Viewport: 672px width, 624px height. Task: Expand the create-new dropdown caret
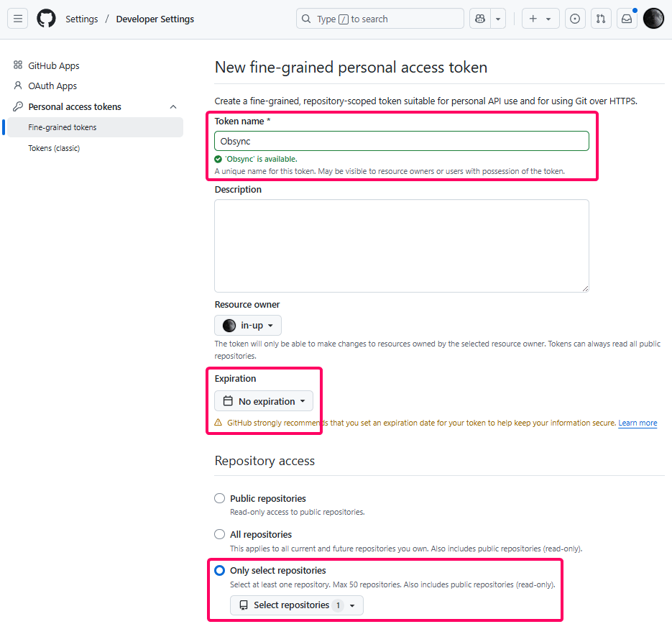548,19
